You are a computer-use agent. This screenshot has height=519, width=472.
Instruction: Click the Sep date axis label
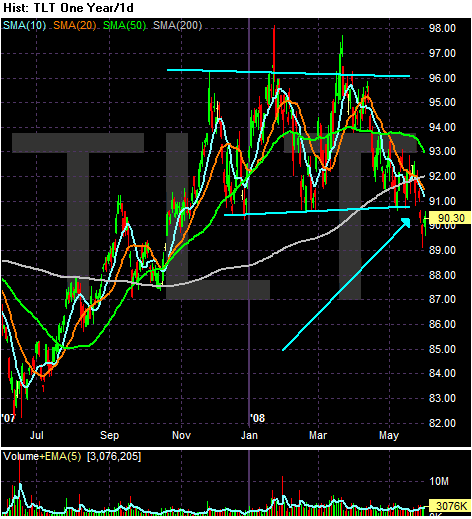[109, 435]
